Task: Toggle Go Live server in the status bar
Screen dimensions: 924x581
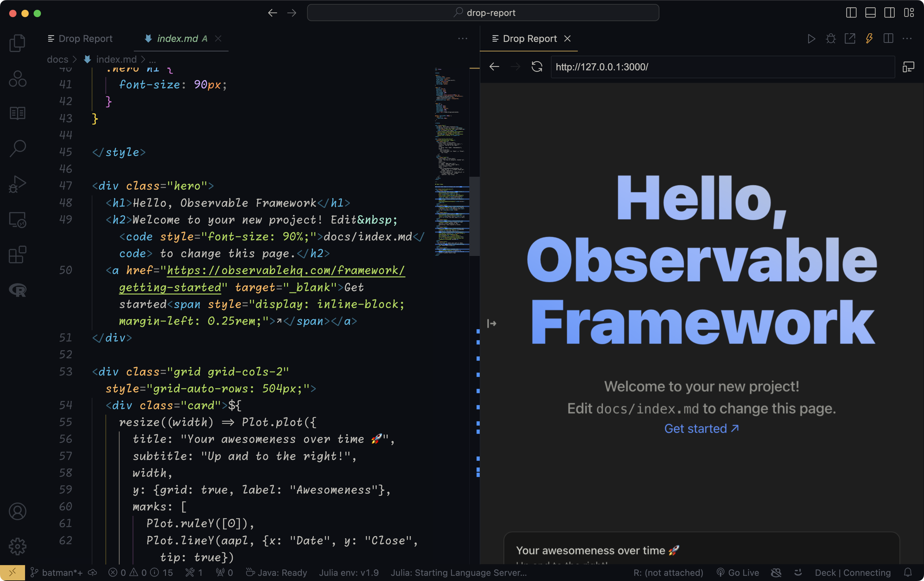Action: pyautogui.click(x=738, y=572)
